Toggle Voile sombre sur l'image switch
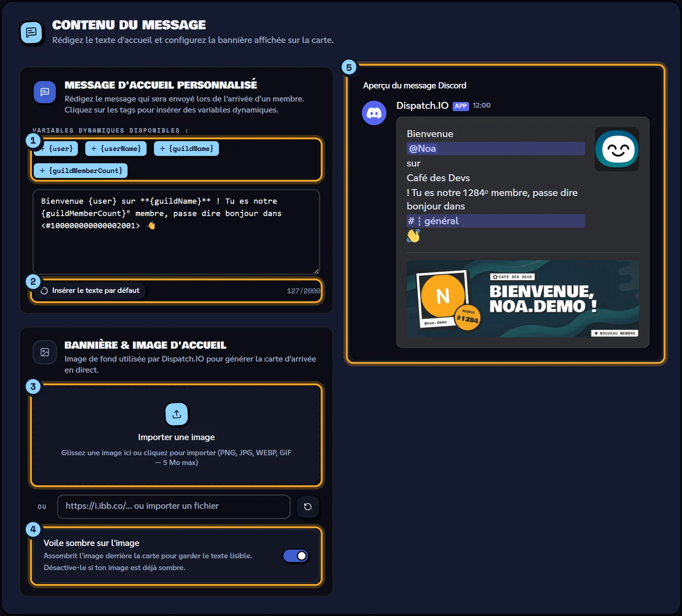Screen dimensions: 682x616 295,556
